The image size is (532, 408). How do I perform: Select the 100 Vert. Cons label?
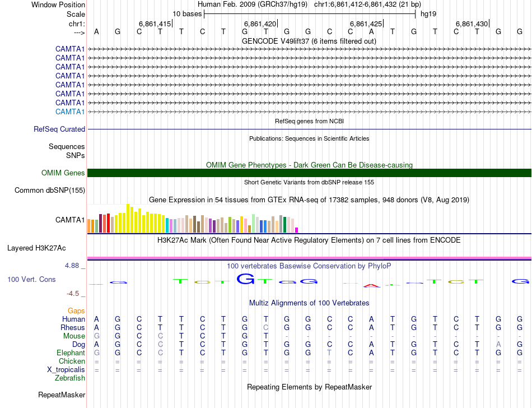pyautogui.click(x=31, y=279)
